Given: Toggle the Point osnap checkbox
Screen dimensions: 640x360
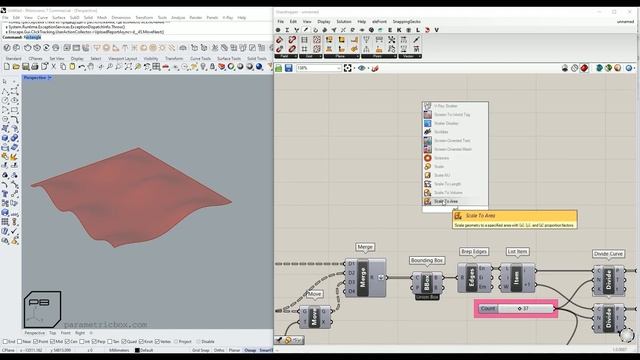Looking at the screenshot, I should click(x=36, y=342).
